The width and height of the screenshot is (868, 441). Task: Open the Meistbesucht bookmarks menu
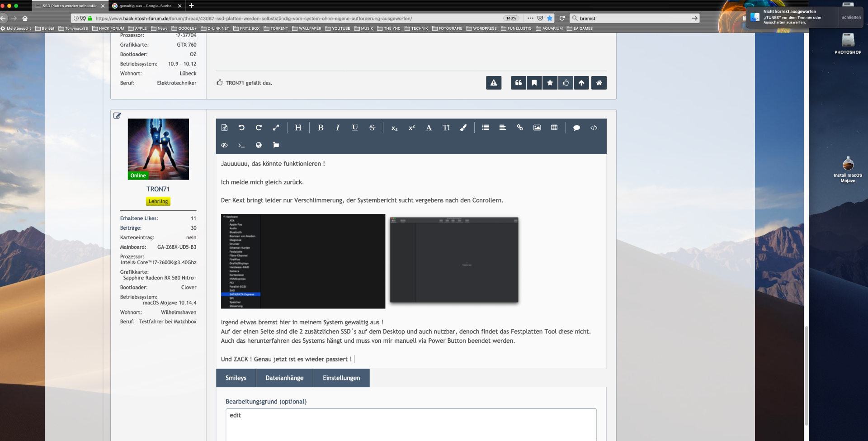[16, 28]
